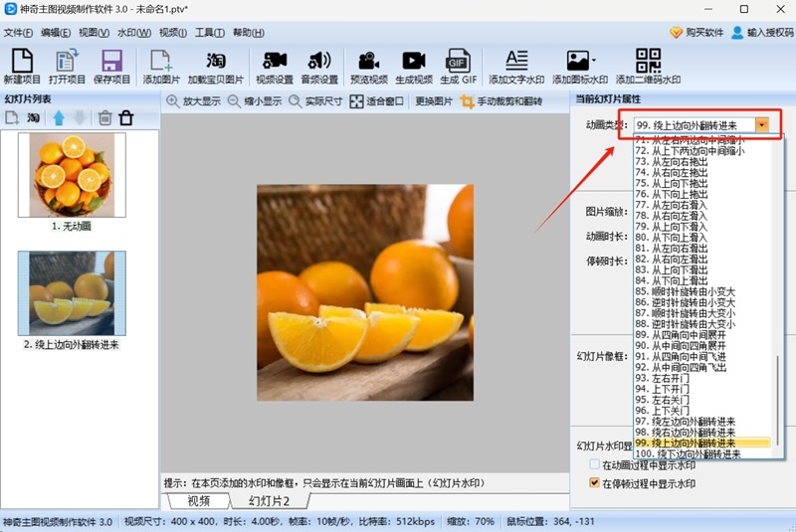The width and height of the screenshot is (796, 532).
Task: Uncheck 在停顿过程中显示水印 checkbox
Action: 594,483
